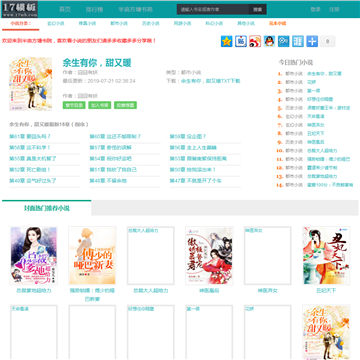This screenshot has width=360, height=360.
Task: Share via the Baidu Tieba icon
Action: tap(241, 41)
